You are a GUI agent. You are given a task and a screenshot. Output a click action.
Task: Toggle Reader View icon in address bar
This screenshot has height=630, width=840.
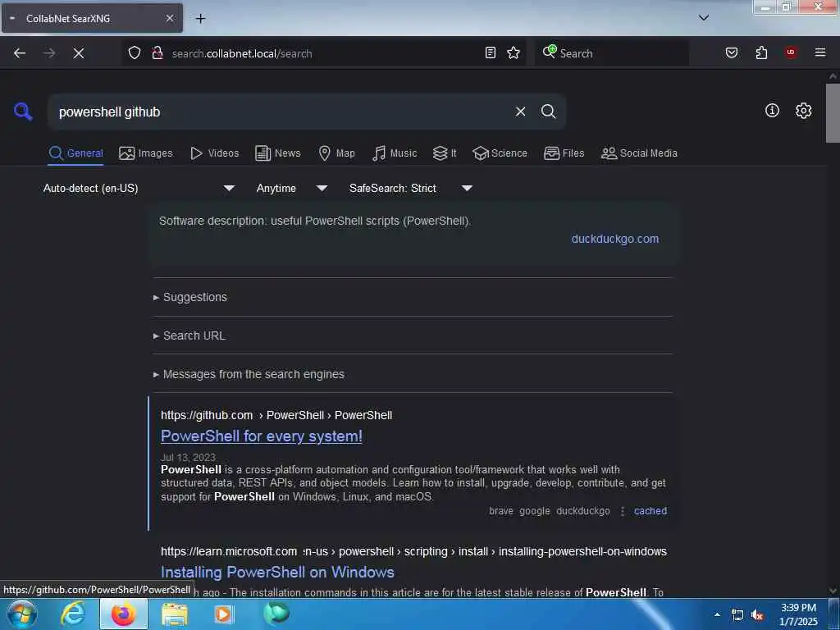point(491,52)
